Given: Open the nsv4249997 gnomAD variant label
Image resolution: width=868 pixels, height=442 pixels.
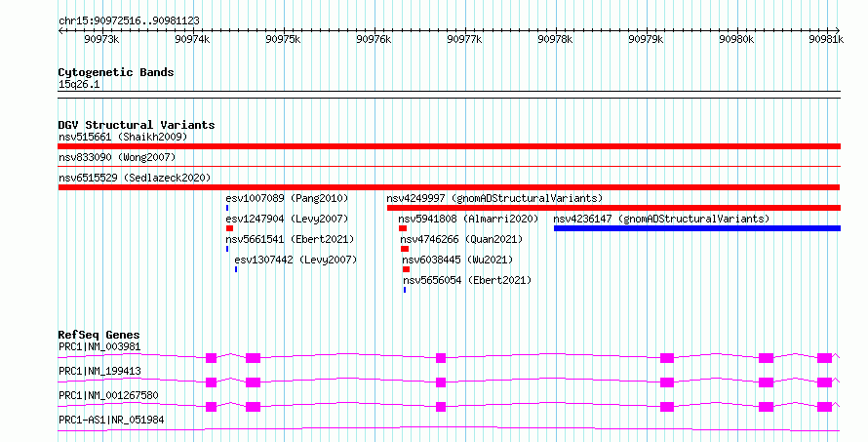Looking at the screenshot, I should coord(494,198).
